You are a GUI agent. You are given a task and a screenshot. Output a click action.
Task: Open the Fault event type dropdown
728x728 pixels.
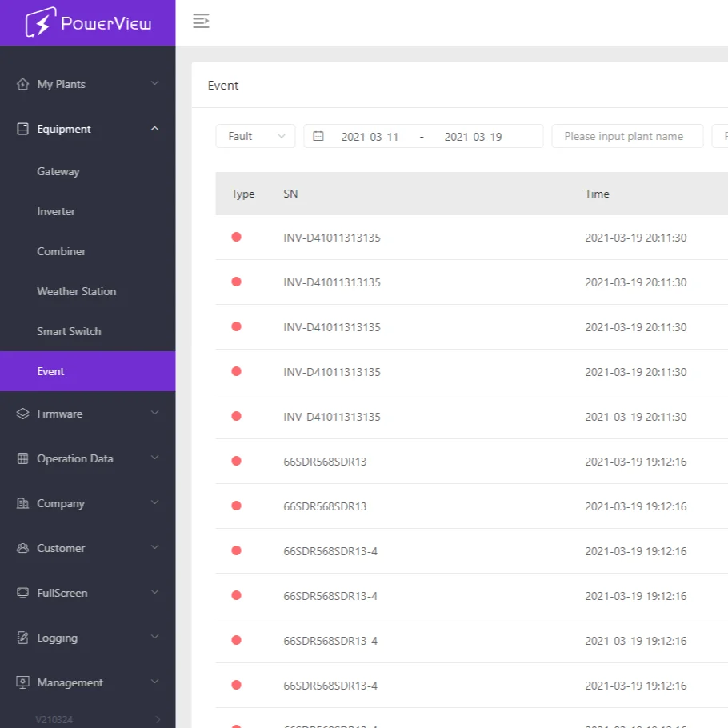(254, 135)
